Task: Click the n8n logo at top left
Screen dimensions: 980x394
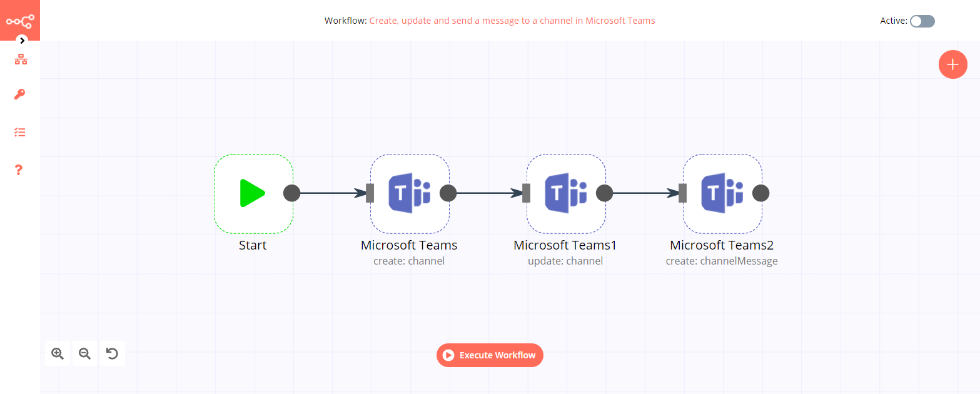Action: tap(19, 19)
